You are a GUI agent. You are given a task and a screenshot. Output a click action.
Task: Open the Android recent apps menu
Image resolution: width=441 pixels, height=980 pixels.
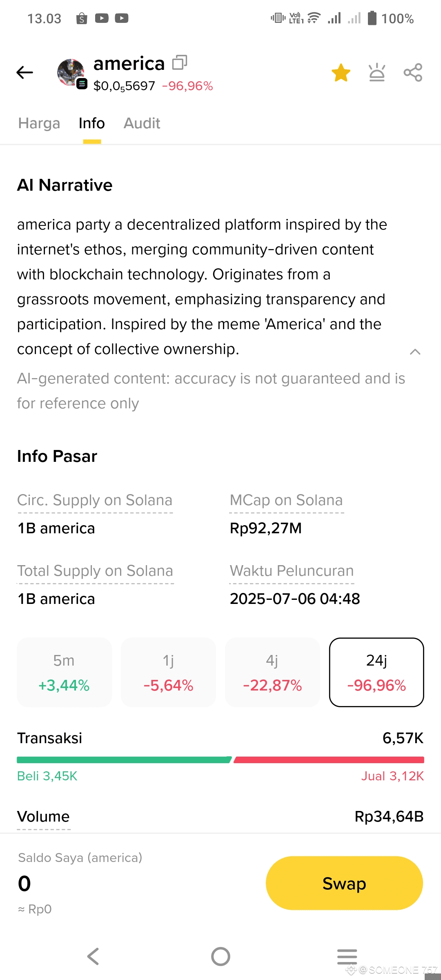tap(347, 956)
